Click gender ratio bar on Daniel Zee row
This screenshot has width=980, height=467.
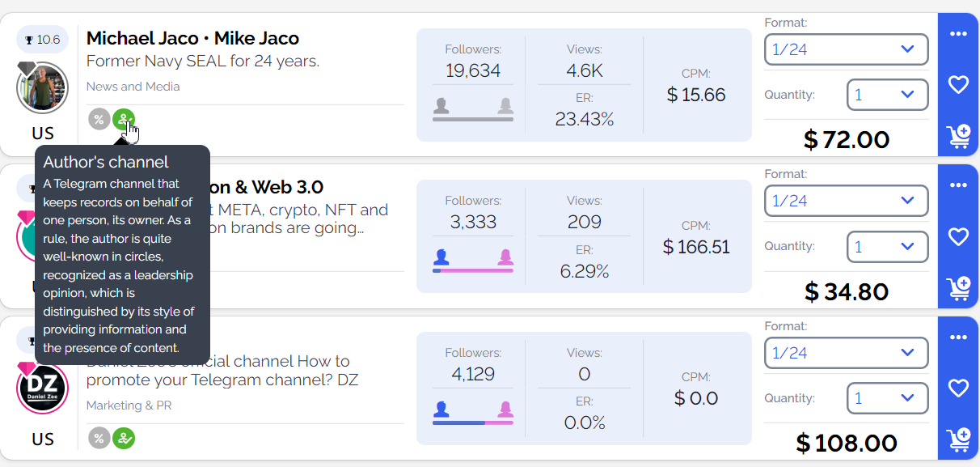[x=473, y=422]
